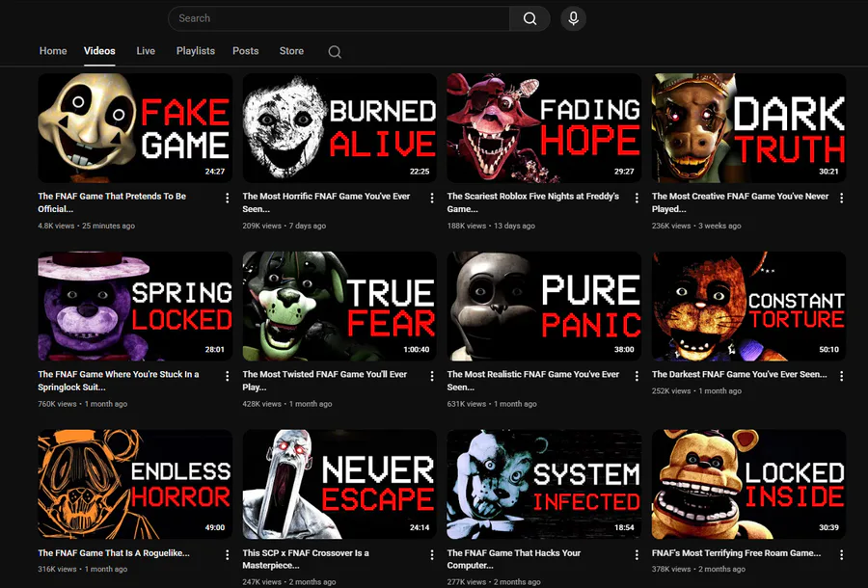The height and width of the screenshot is (588, 868).
Task: Open options menu for 'Darkest FNAF Game' video
Action: click(841, 376)
